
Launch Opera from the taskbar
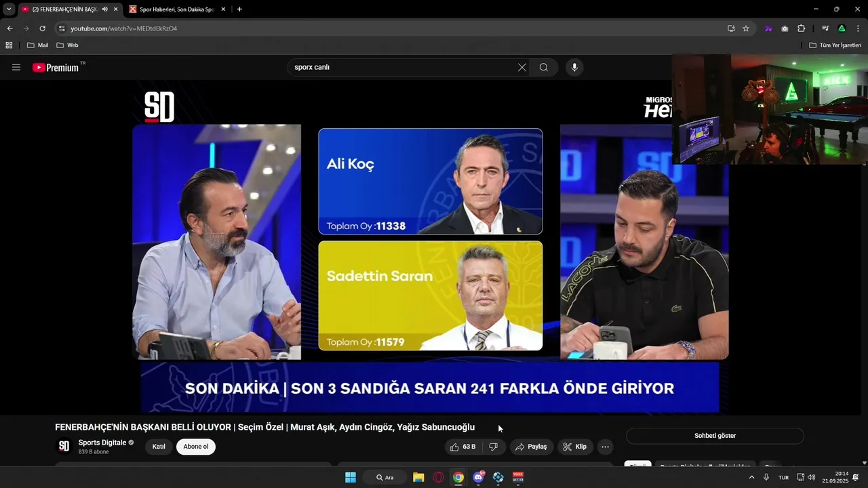point(439,477)
